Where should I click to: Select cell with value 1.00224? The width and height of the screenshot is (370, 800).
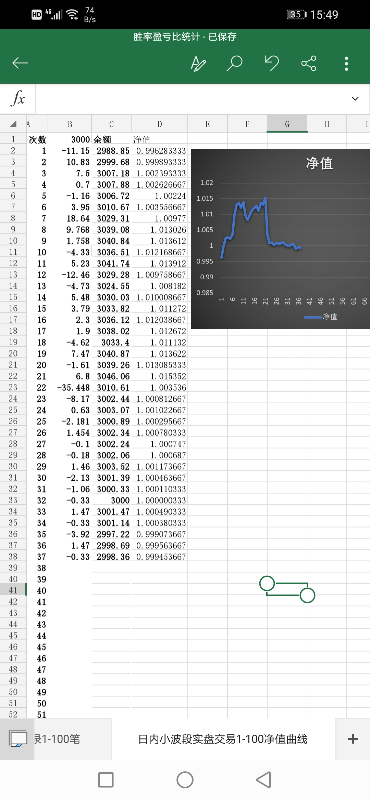pyautogui.click(x=159, y=195)
